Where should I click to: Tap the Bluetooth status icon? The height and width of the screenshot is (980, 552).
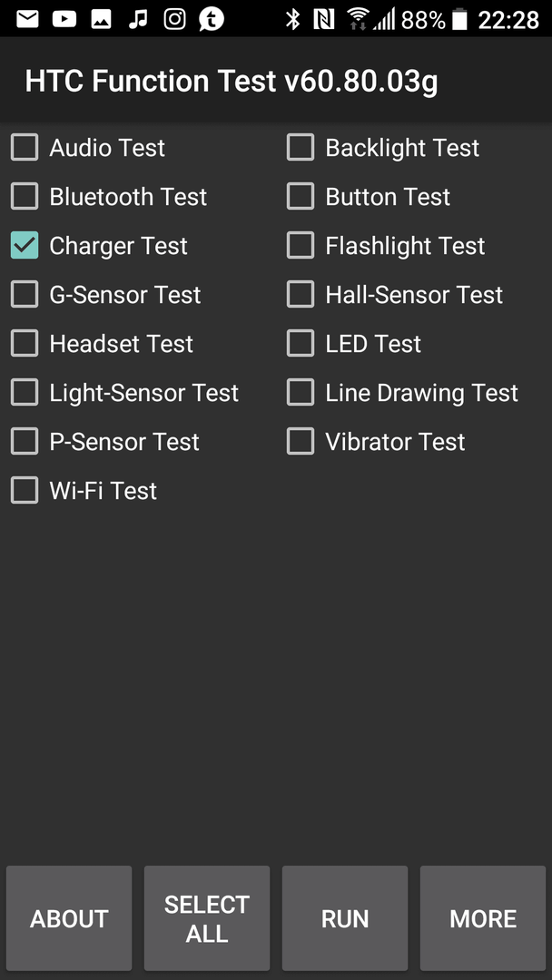(292, 19)
